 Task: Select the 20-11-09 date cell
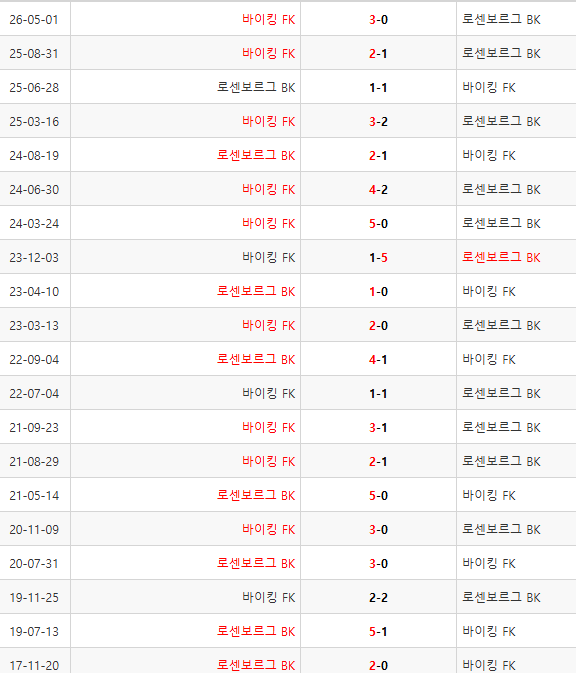pyautogui.click(x=34, y=530)
